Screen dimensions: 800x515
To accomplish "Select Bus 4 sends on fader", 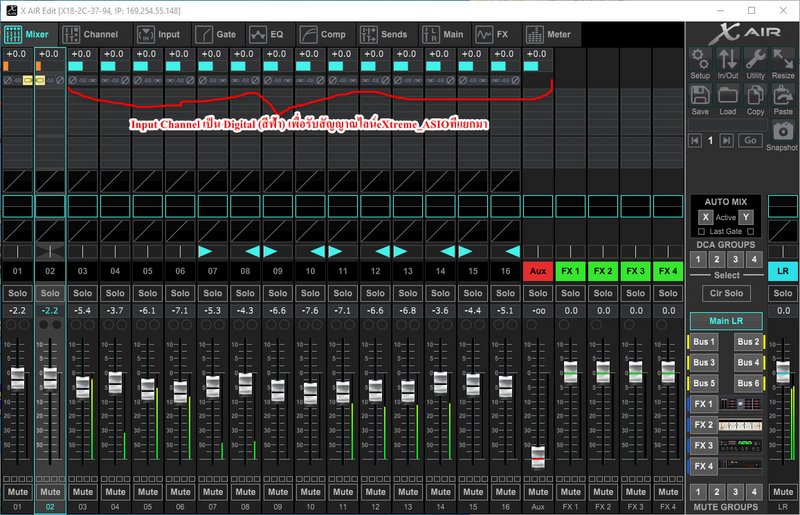I will coord(748,362).
